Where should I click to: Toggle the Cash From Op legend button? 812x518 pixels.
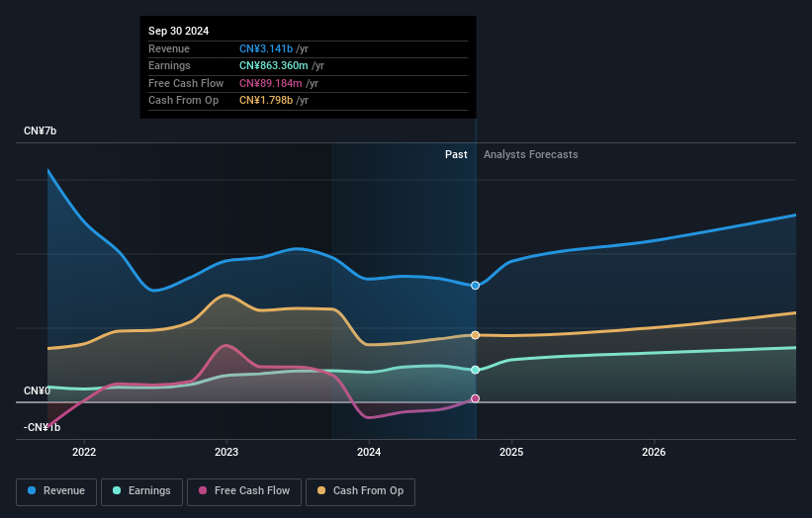click(360, 491)
